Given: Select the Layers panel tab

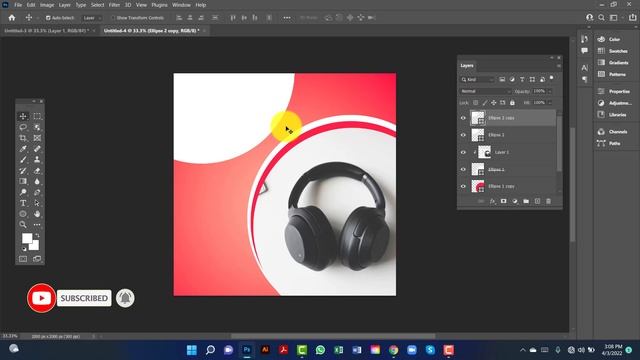Looking at the screenshot, I should click(467, 66).
